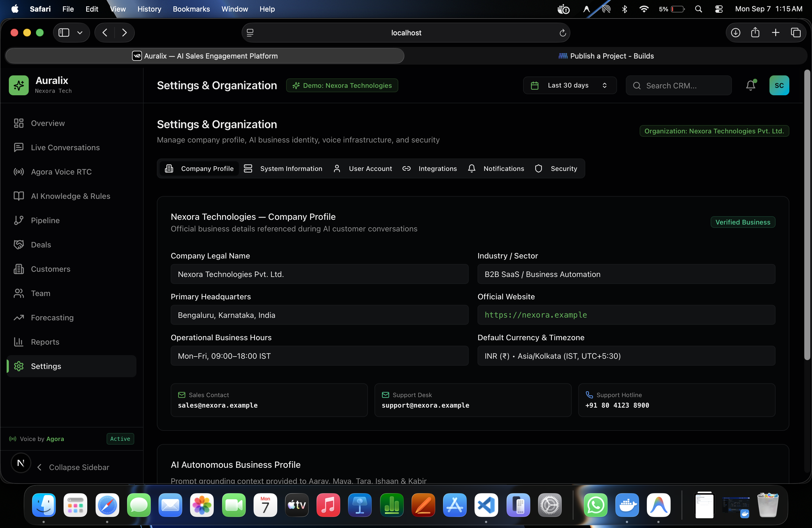Open Wi-Fi status menu
This screenshot has width=812, height=528.
[644, 9]
